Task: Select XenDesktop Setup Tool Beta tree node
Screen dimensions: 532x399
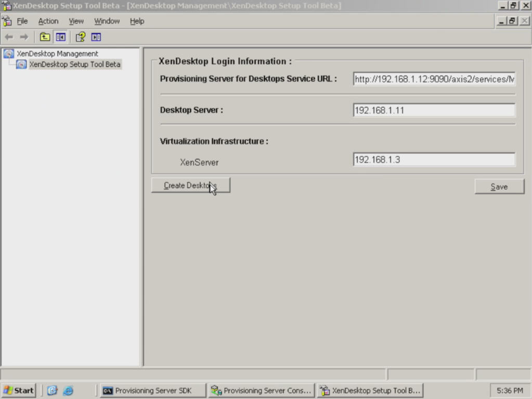Action: (74, 65)
